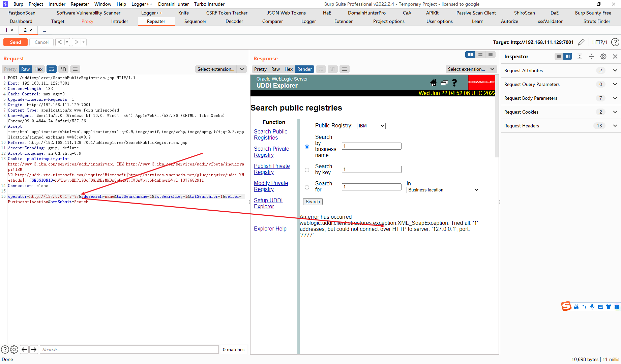
Task: Dock Inspector layout left icon
Action: (559, 56)
